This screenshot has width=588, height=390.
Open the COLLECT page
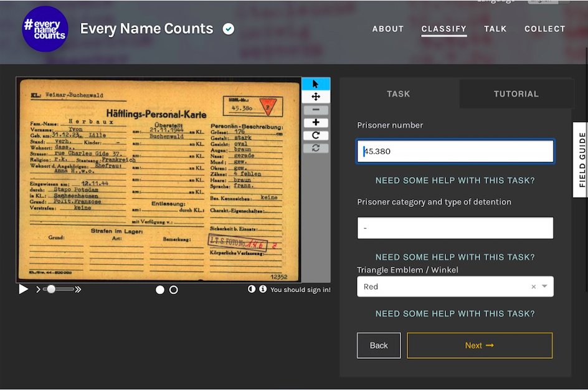[x=544, y=29]
